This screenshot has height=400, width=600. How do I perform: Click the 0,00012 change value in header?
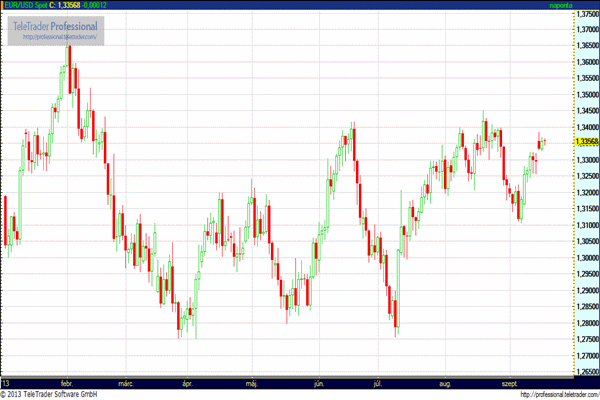[94, 5]
